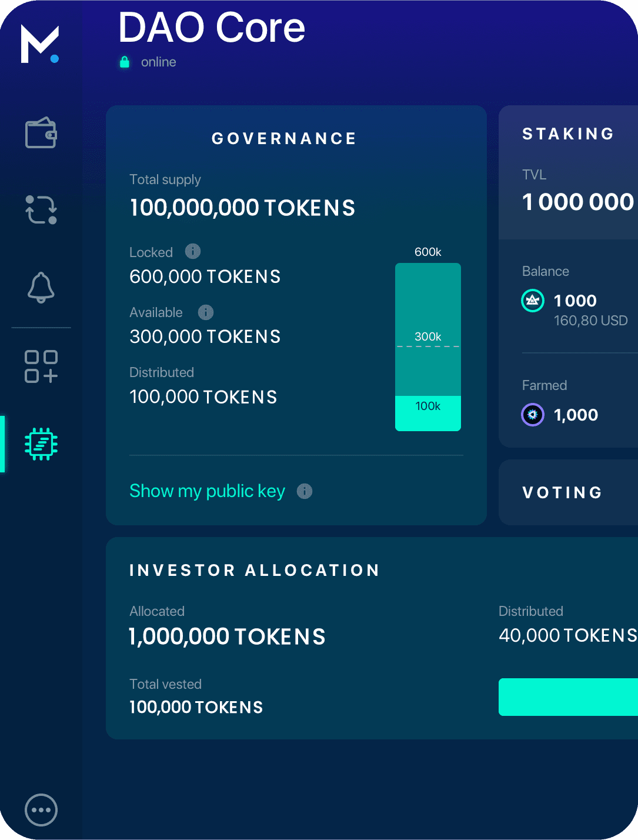This screenshot has height=840, width=638.
Task: Click the Governance panel title
Action: pyautogui.click(x=284, y=139)
